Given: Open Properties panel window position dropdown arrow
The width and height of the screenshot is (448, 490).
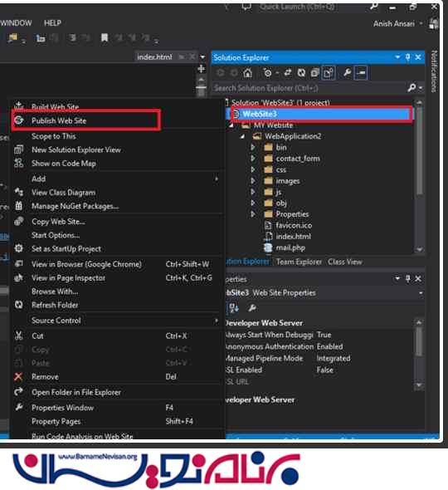Looking at the screenshot, I should pos(397,278).
